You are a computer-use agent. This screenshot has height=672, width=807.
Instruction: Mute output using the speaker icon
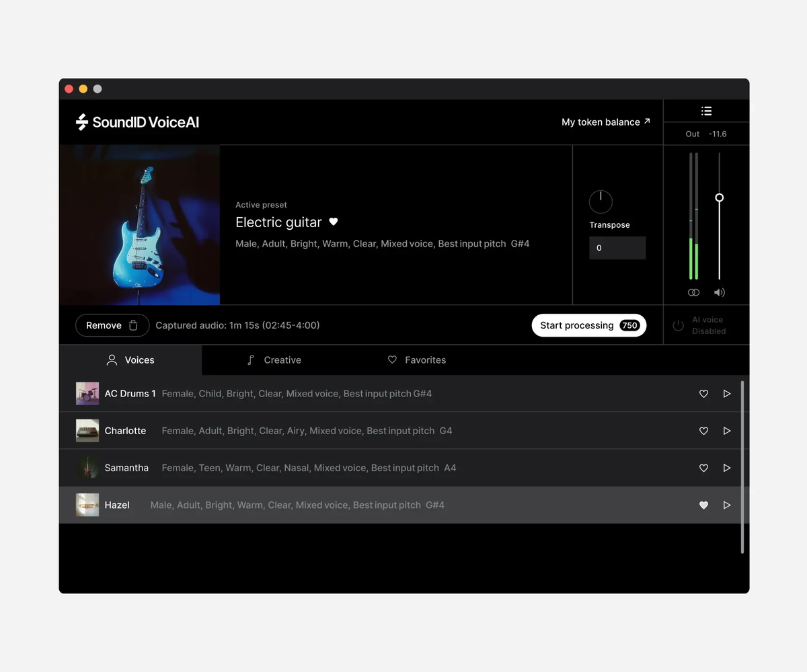pos(720,292)
